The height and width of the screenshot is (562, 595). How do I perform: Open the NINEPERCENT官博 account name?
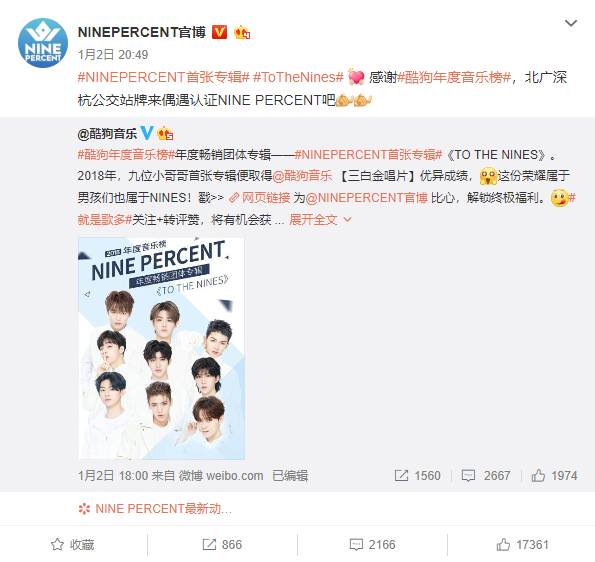point(142,32)
